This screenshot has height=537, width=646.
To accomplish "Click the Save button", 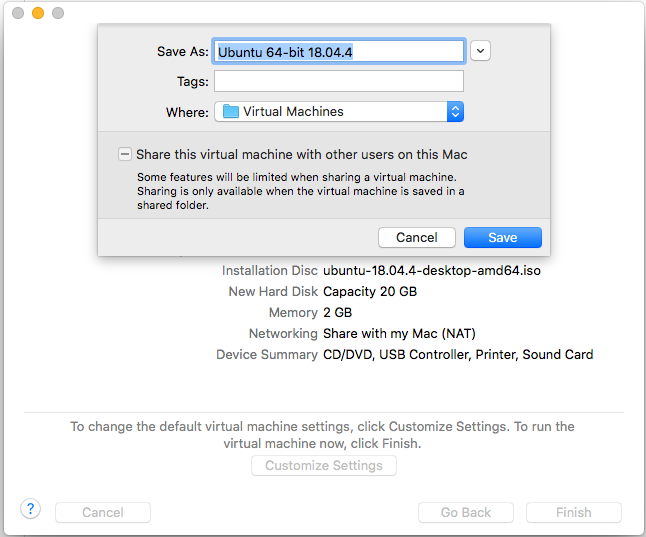I will [503, 237].
